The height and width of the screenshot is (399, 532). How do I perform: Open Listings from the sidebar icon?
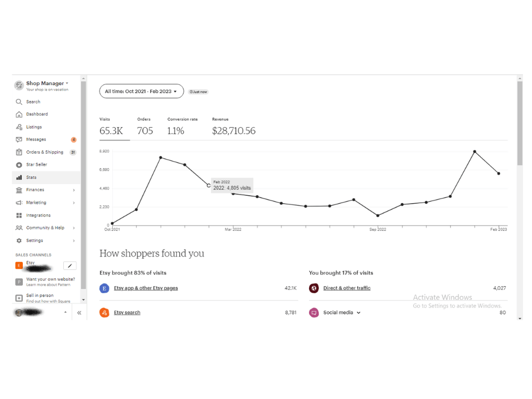(19, 127)
